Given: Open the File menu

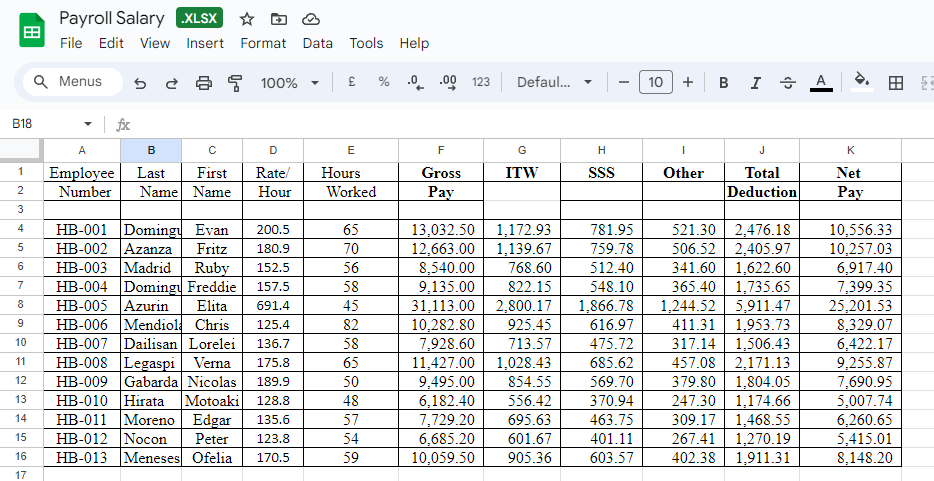Looking at the screenshot, I should pyautogui.click(x=71, y=43).
